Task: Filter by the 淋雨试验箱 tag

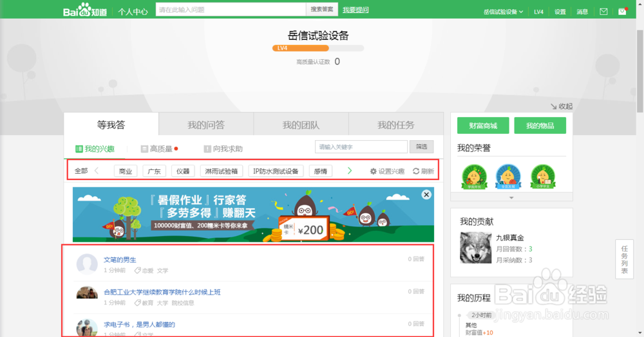Action: (222, 171)
